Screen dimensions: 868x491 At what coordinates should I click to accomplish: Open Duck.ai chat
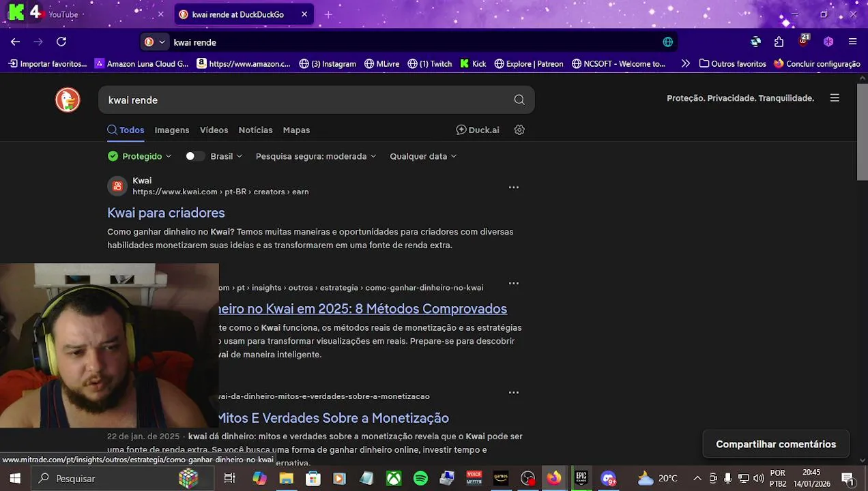478,130
